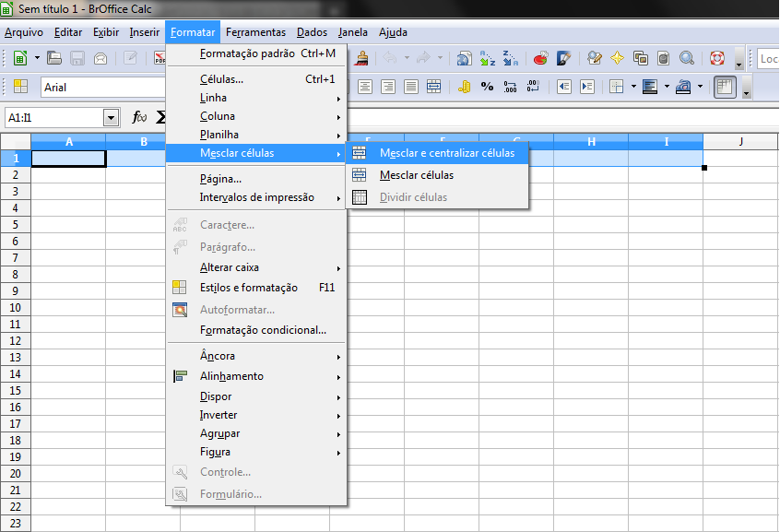The height and width of the screenshot is (532, 780).
Task: Open Células... from Formatar menu
Action: [256, 79]
